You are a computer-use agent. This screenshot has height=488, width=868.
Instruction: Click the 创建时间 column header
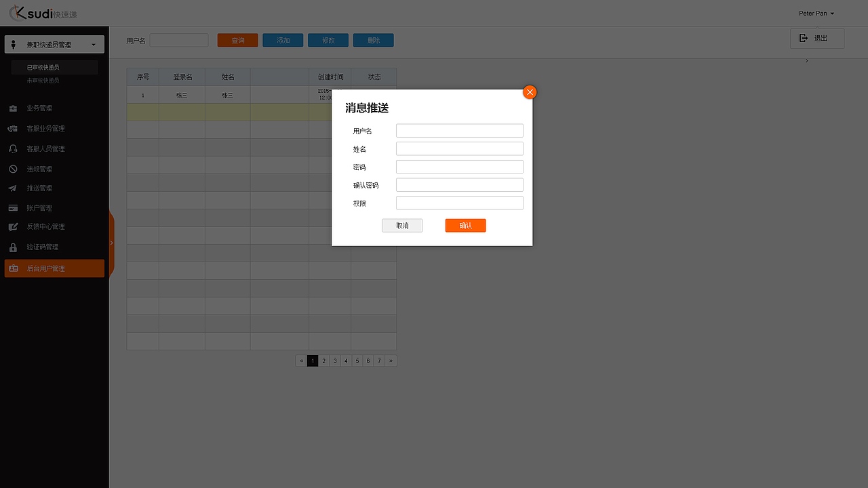coord(330,77)
